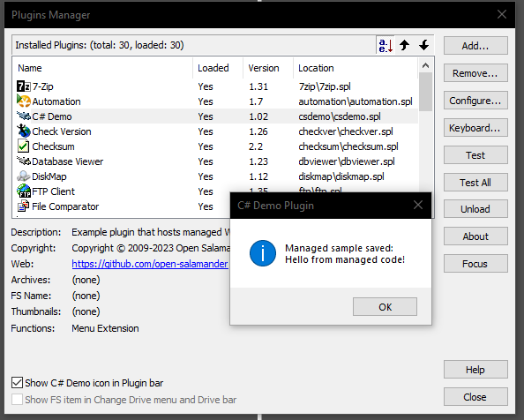Image resolution: width=524 pixels, height=420 pixels.
Task: Click the Checksum checkmark icon
Action: pos(24,146)
